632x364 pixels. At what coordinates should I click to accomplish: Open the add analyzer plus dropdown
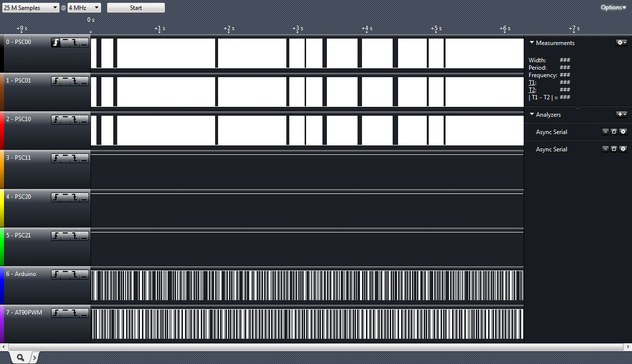622,115
